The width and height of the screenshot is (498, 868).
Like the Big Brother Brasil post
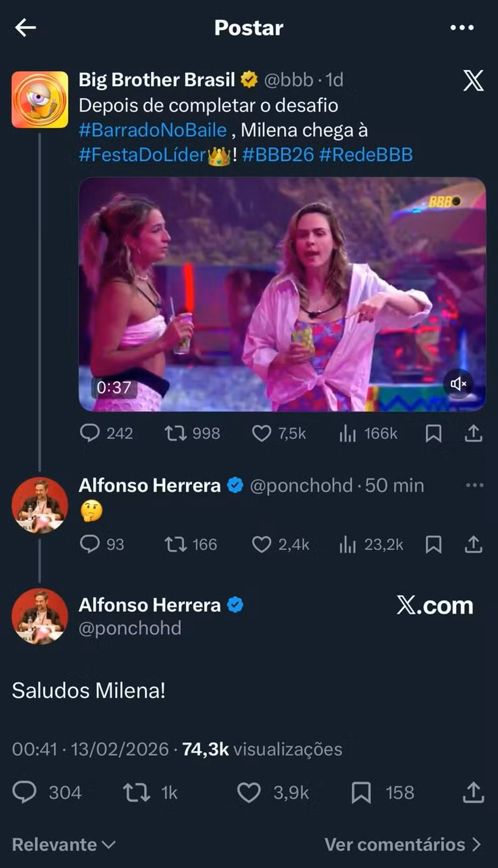coord(262,433)
